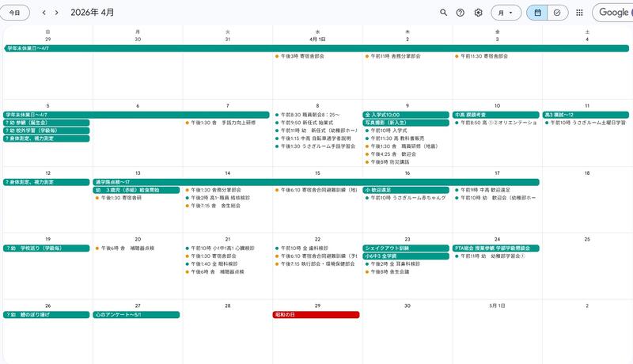Click the Google account button
The height and width of the screenshot is (364, 633).
coord(613,13)
